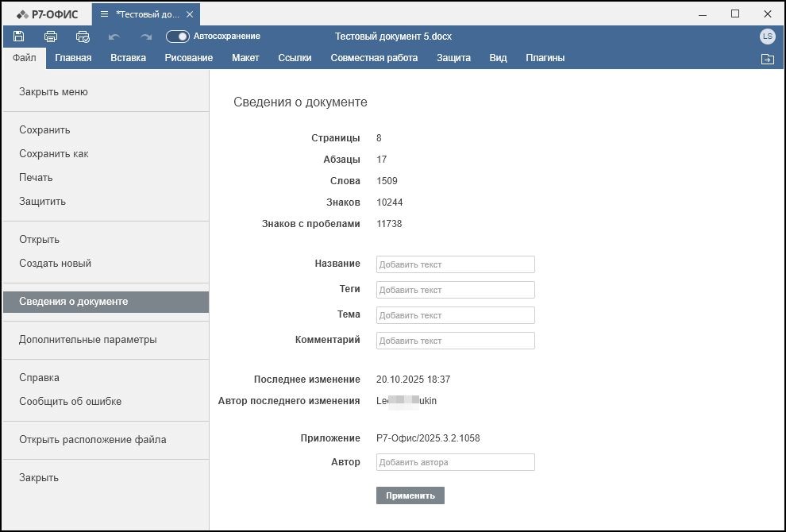
Task: Click Сообщить об ошибке
Action: point(106,402)
